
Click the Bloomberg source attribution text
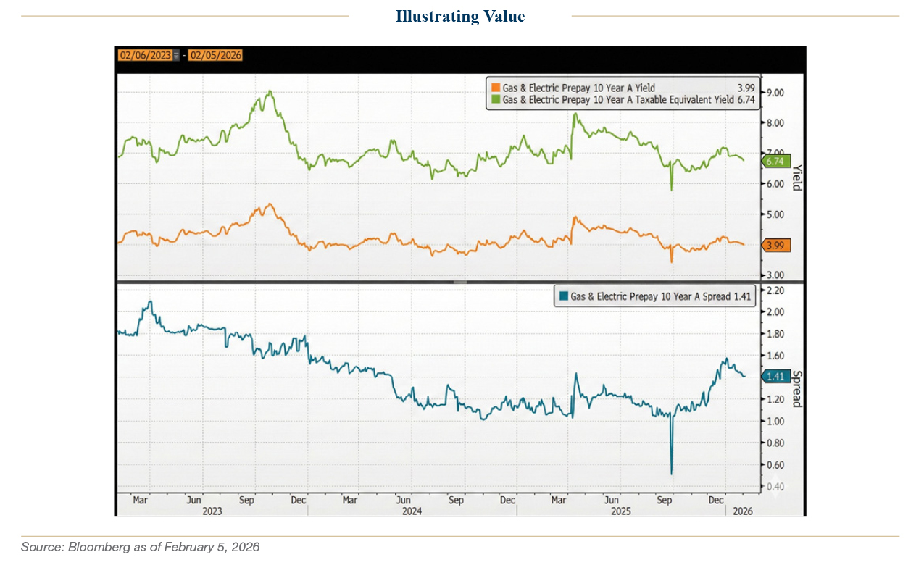(x=141, y=547)
